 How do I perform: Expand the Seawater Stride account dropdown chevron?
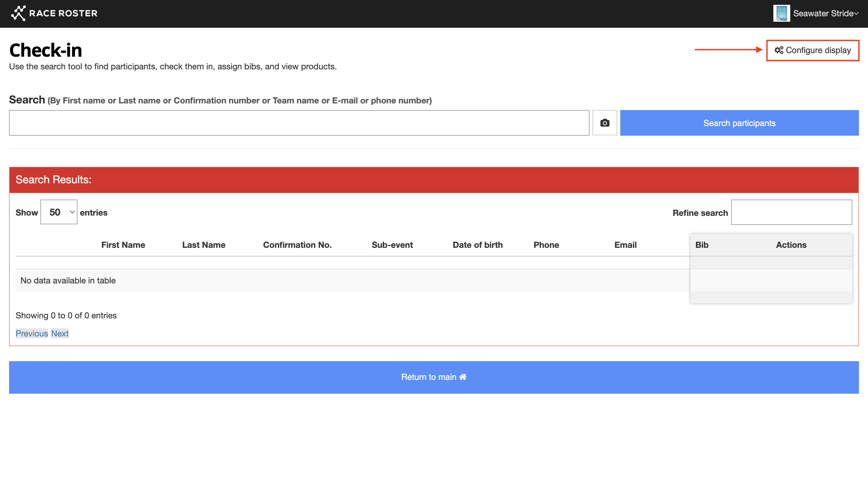click(x=856, y=14)
